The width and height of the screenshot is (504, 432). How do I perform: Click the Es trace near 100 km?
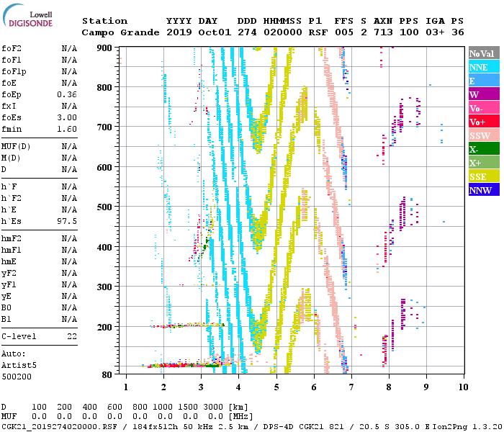click(183, 365)
